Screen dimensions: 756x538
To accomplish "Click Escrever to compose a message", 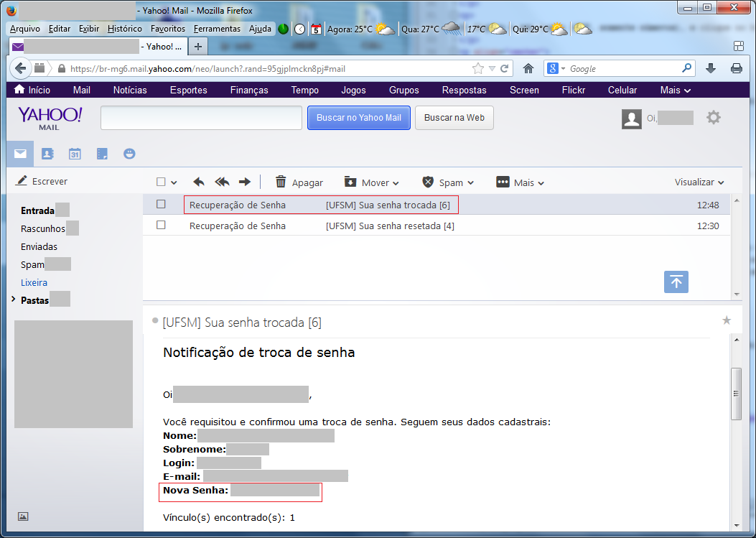I will (42, 181).
